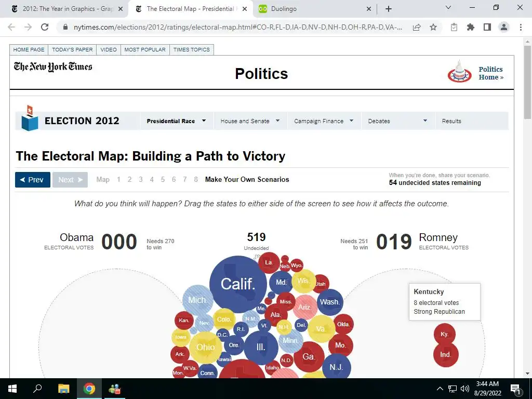Select the Washington state bubble
The image size is (532, 399).
[330, 302]
